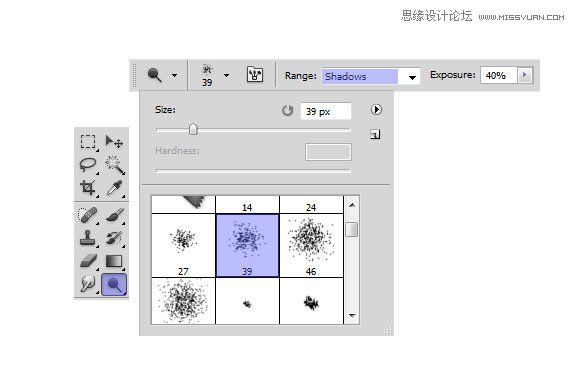
Task: Toggle the Brush panel icon
Action: pyautogui.click(x=255, y=75)
